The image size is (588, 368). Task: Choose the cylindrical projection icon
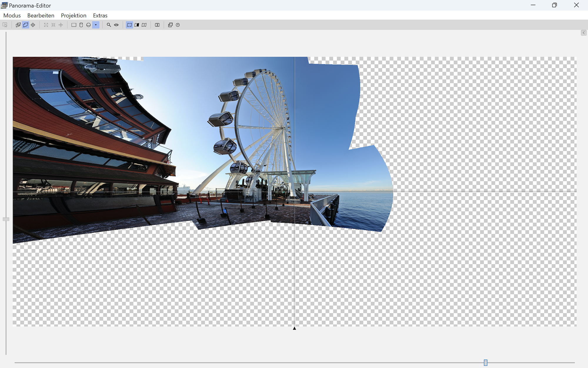click(x=81, y=25)
